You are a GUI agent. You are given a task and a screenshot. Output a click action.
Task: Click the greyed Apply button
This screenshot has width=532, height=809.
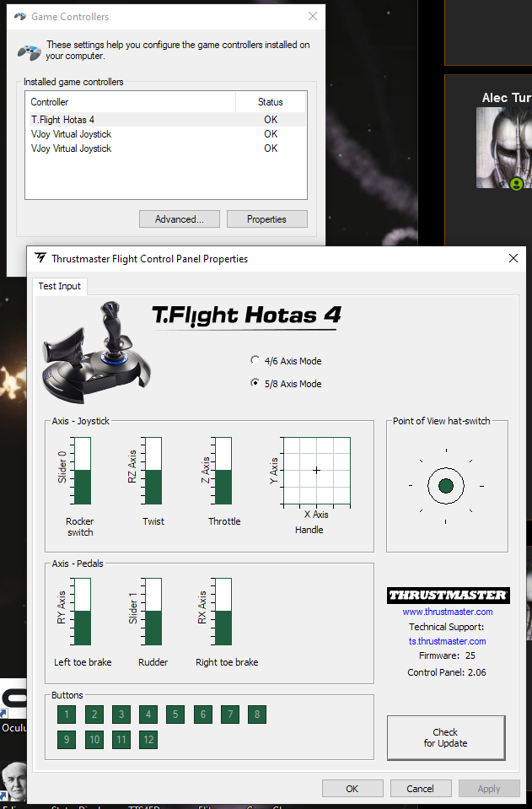pos(489,789)
